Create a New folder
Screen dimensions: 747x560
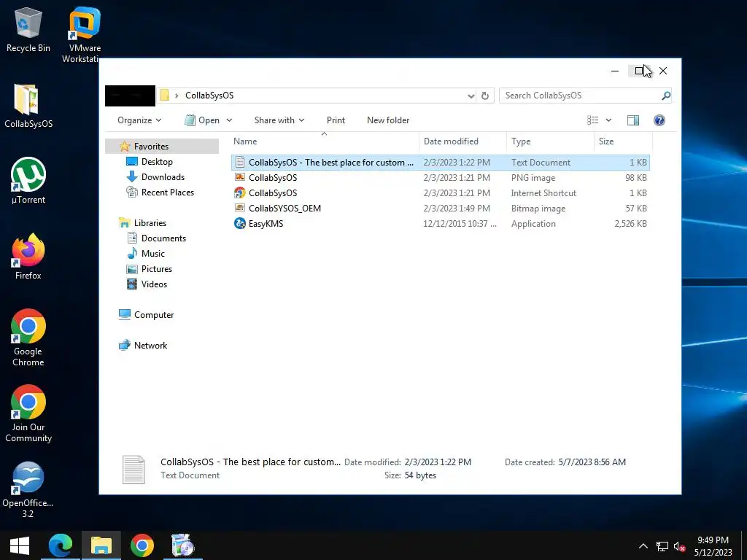(388, 120)
